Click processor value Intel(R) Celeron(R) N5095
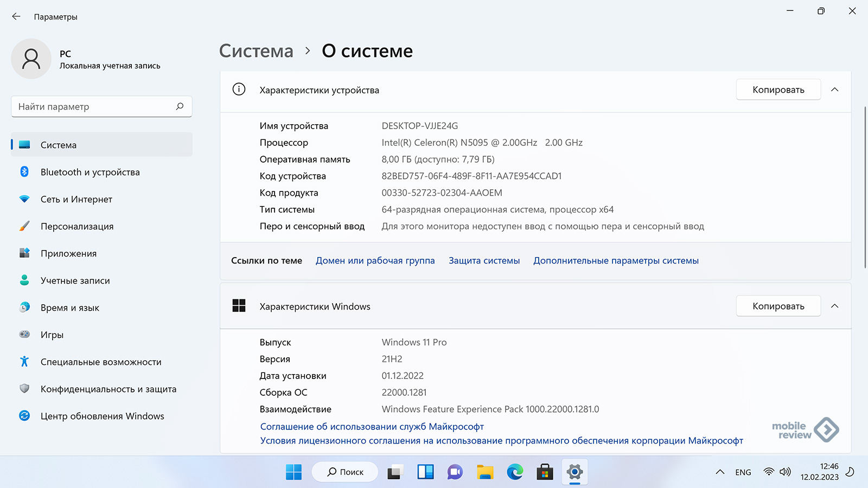Viewport: 868px width, 488px height. tap(482, 143)
